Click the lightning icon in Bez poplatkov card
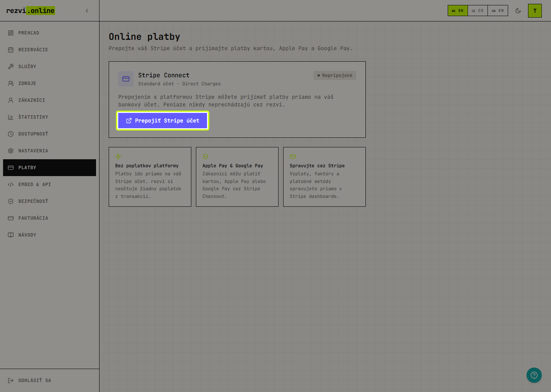This screenshot has width=551, height=392. (x=118, y=156)
